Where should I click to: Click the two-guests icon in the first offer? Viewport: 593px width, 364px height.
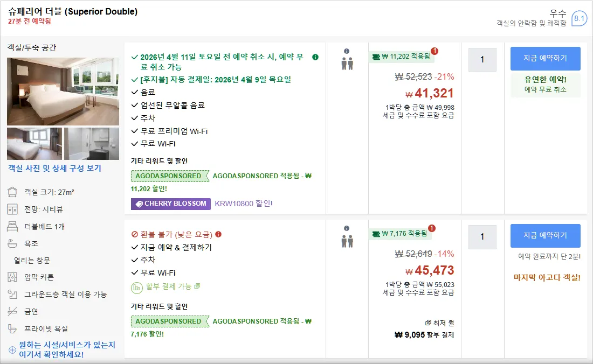pos(347,64)
